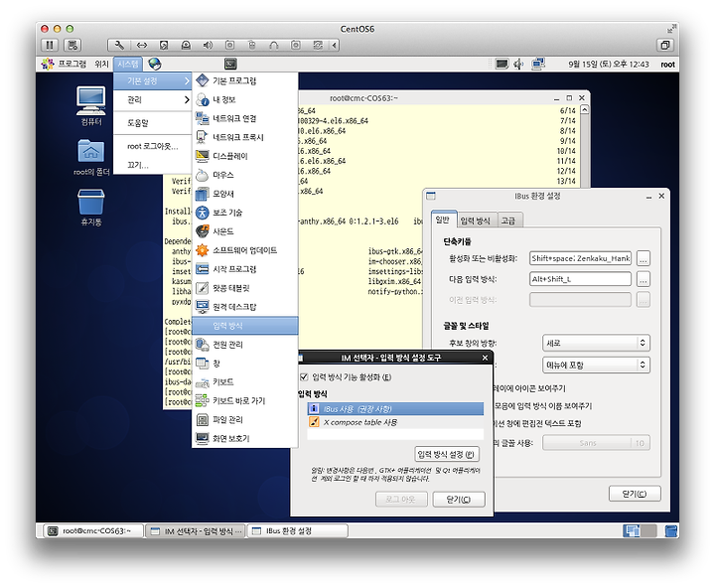Image resolution: width=715 pixels, height=588 pixels.
Task: Click 닫기(C) in IBus 환경 설정 window
Action: pyautogui.click(x=635, y=493)
